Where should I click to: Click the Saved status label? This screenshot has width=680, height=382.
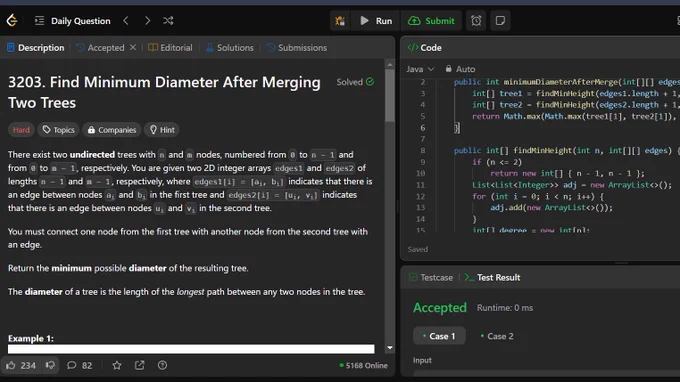(418, 249)
